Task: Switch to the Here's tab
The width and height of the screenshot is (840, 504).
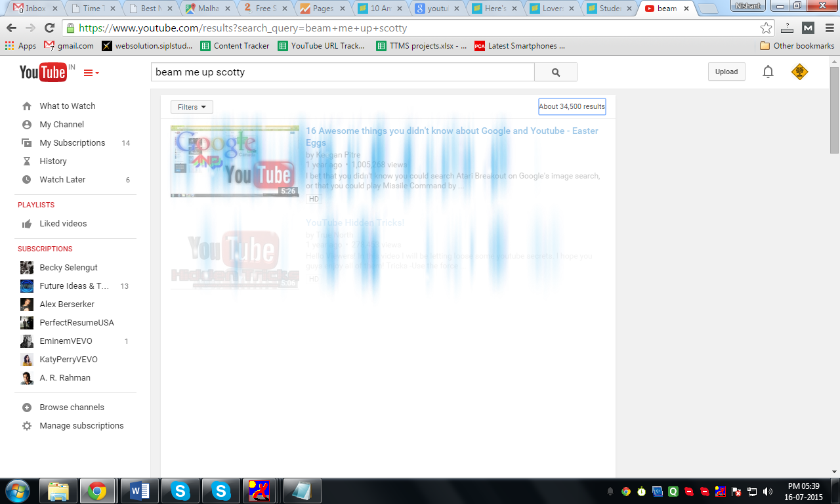Action: click(x=495, y=9)
